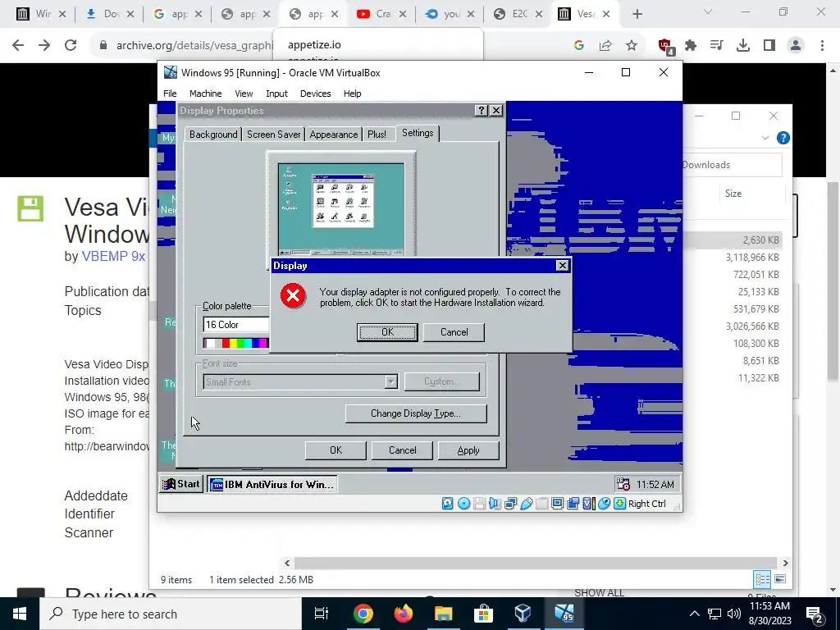Open VirtualBox View menu

[244, 94]
